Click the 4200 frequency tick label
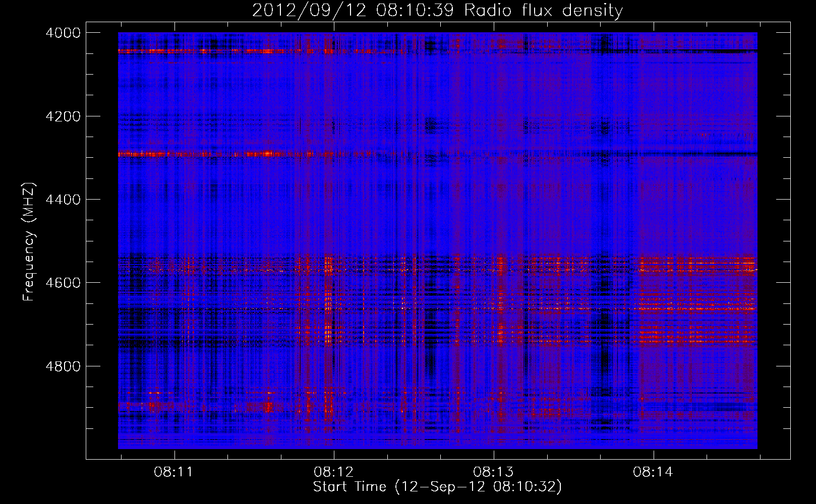This screenshot has height=504, width=816. coord(63,116)
